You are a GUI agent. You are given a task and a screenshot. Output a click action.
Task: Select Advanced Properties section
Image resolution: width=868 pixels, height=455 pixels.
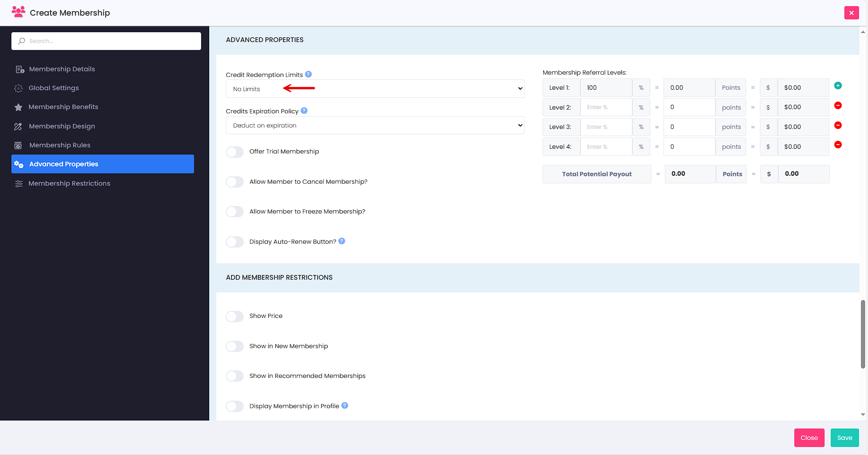click(102, 164)
